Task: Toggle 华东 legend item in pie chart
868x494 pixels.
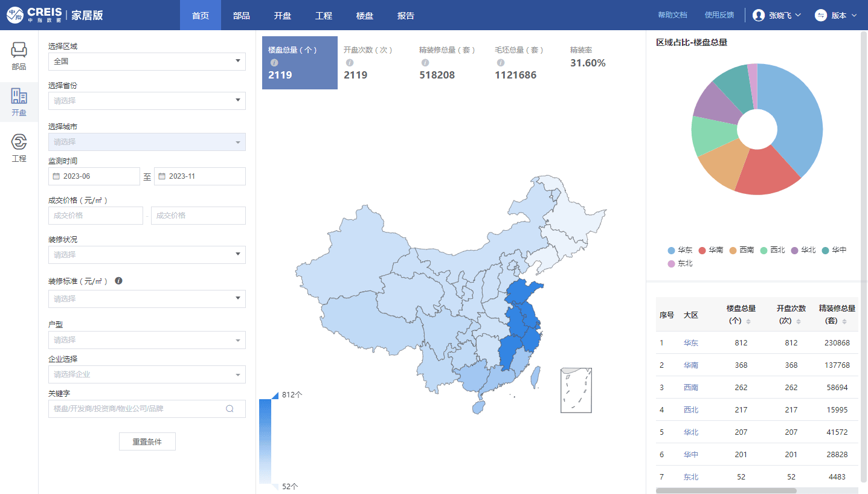Action: point(680,250)
